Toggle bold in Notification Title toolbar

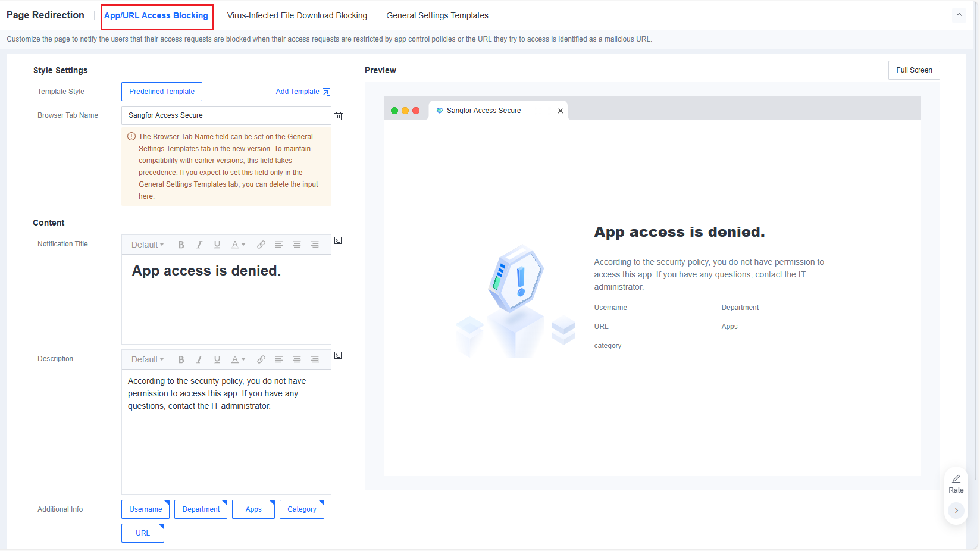coord(181,245)
